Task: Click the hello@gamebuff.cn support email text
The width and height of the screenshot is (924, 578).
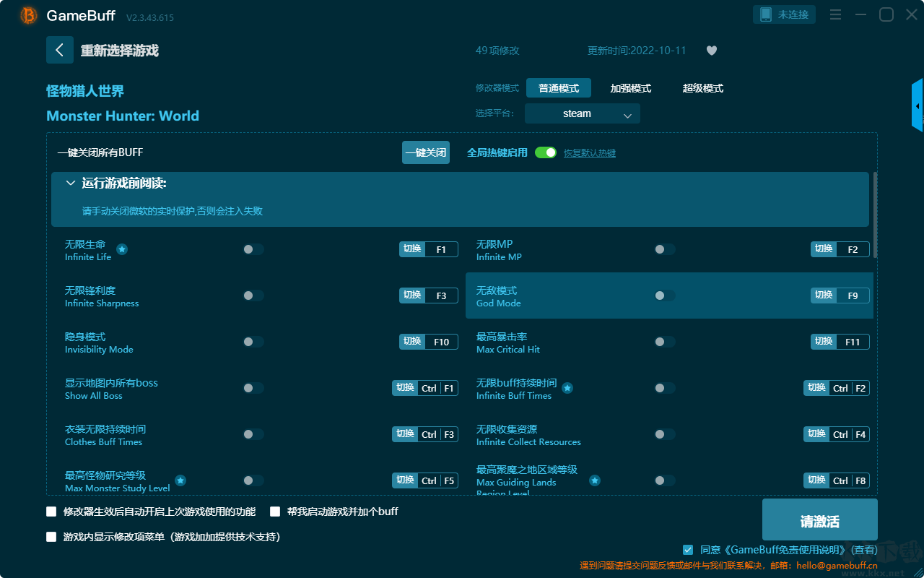Action: point(837,566)
